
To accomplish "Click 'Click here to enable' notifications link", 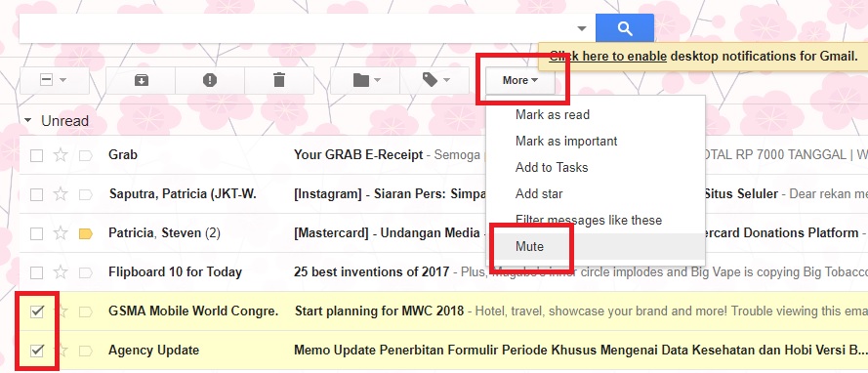I will pos(608,57).
